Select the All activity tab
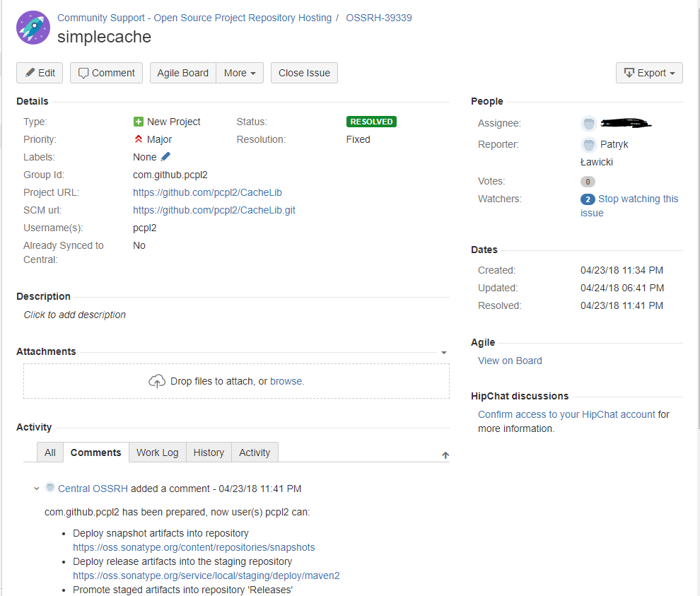This screenshot has height=596, width=700. click(x=50, y=452)
